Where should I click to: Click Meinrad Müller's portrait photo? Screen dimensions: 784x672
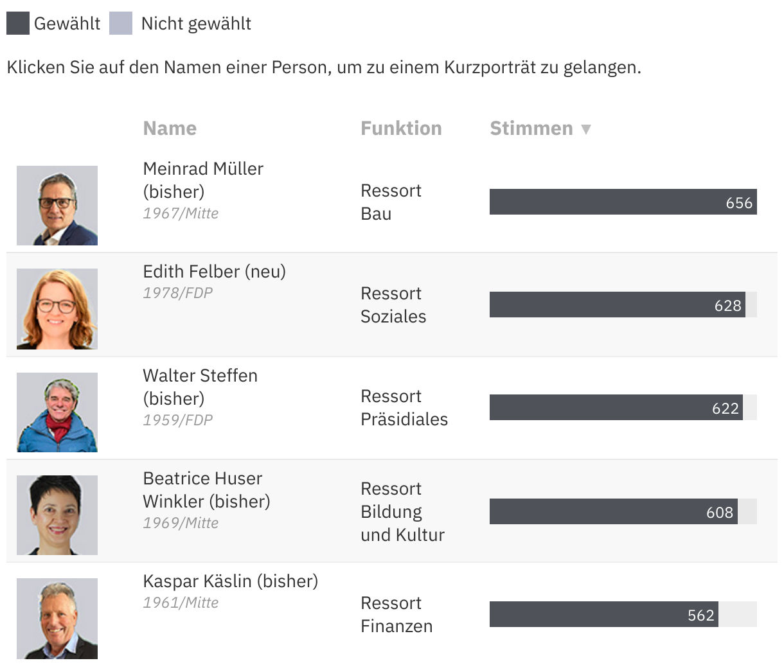click(57, 205)
